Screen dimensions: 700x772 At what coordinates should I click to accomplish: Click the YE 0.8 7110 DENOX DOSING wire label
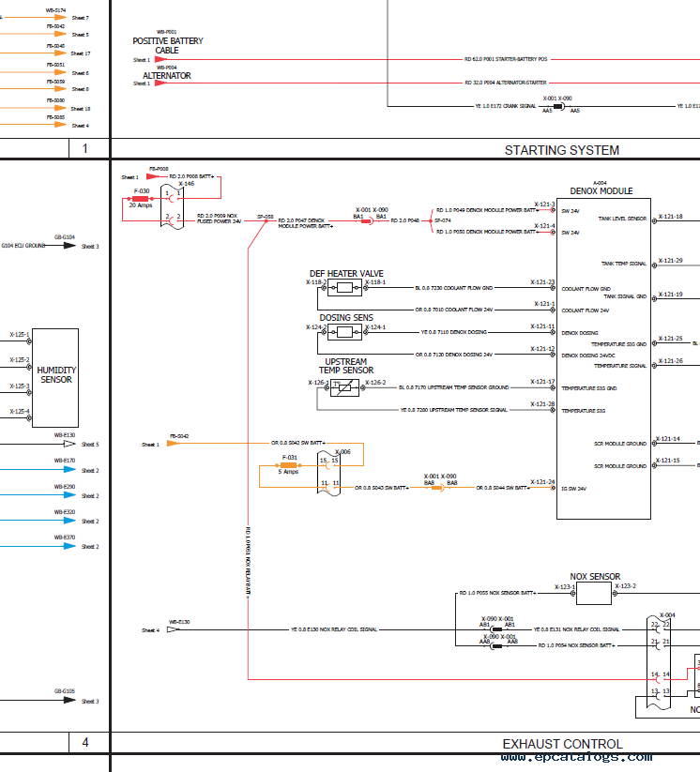pyautogui.click(x=454, y=332)
